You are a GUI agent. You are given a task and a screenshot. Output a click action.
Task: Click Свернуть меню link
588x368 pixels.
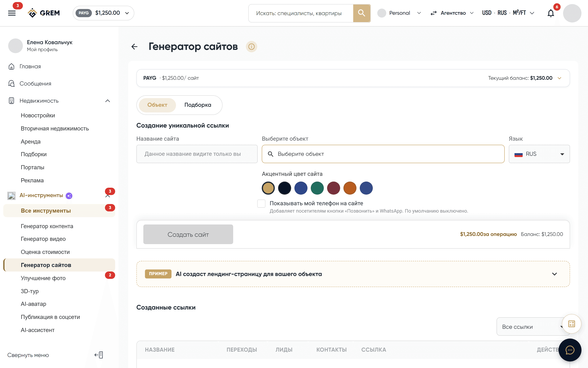28,355
